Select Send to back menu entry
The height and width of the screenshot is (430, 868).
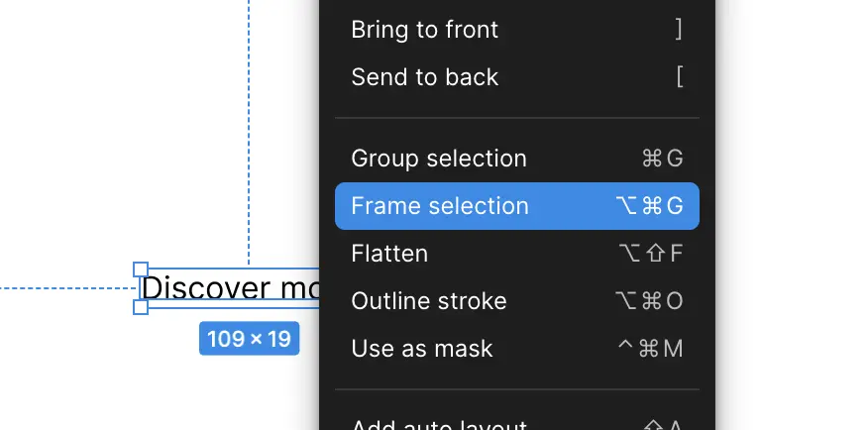[424, 77]
